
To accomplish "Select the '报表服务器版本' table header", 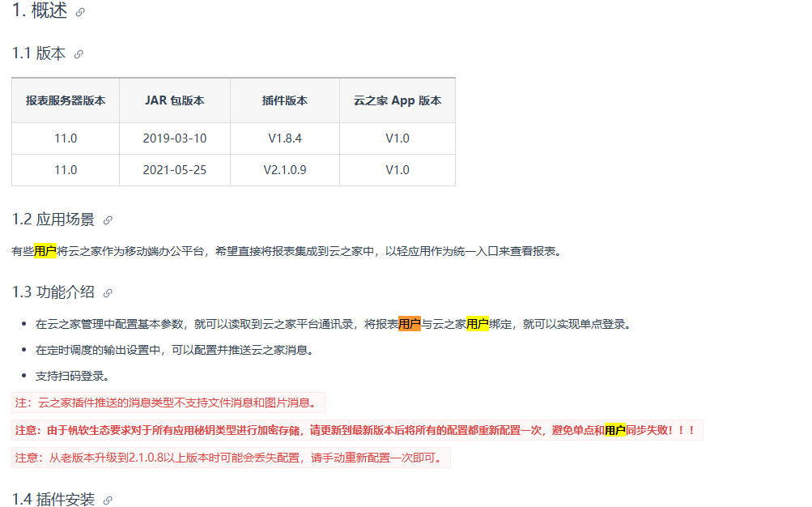I will pyautogui.click(x=66, y=100).
